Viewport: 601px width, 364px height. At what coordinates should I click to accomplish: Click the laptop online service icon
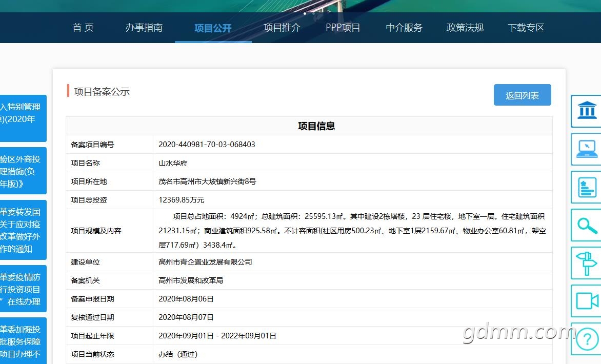pos(587,149)
